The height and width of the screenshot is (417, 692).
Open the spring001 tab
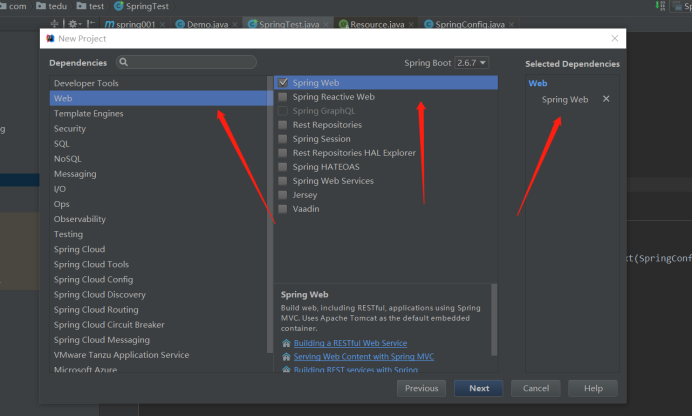[135, 24]
